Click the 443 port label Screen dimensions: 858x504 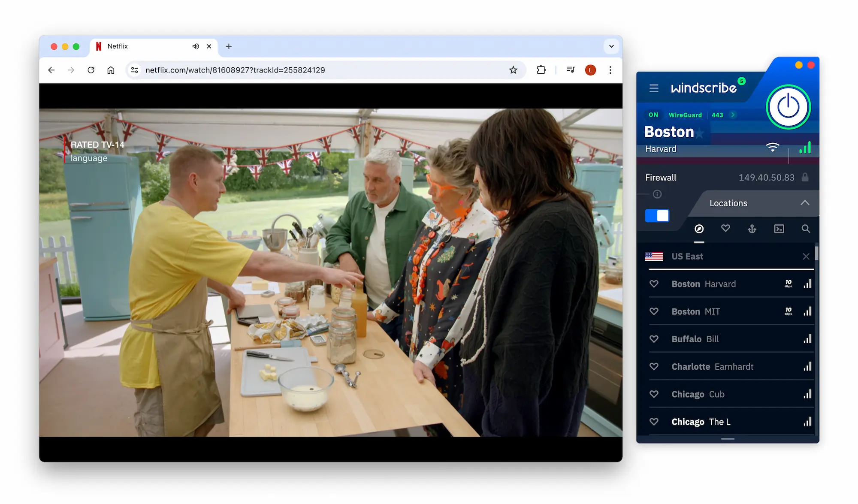point(717,115)
